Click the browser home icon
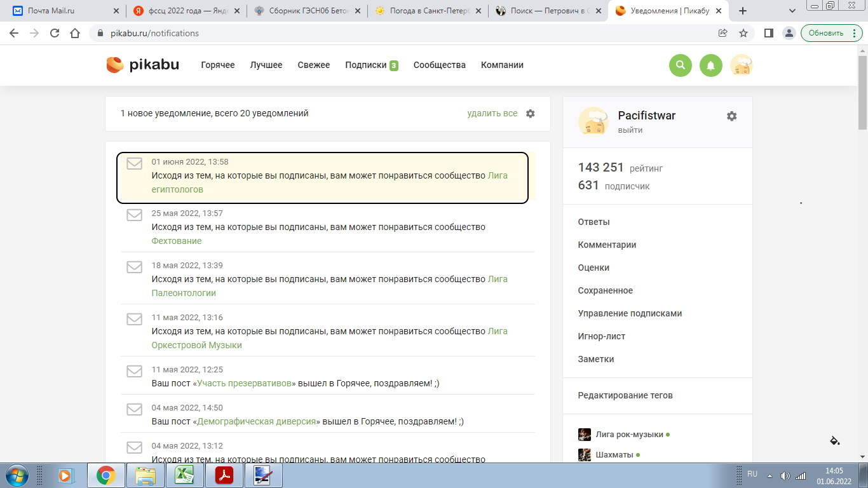The height and width of the screenshot is (488, 868). 75,33
